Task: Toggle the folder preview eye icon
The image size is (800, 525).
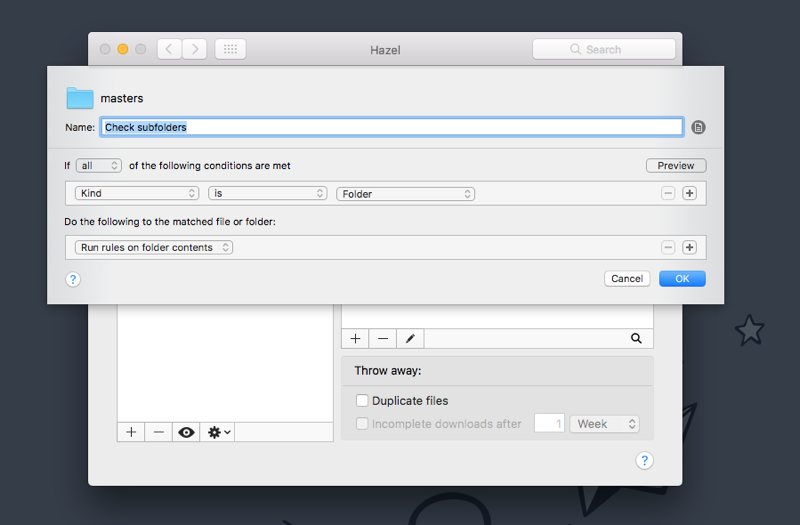Action: [186, 432]
